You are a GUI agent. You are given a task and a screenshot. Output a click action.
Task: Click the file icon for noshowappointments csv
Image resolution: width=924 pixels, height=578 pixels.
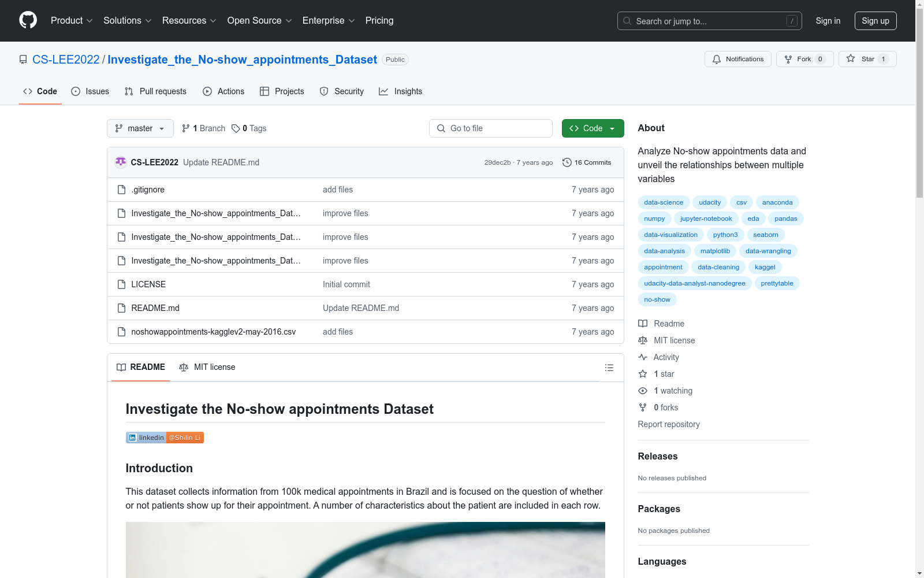(x=121, y=332)
